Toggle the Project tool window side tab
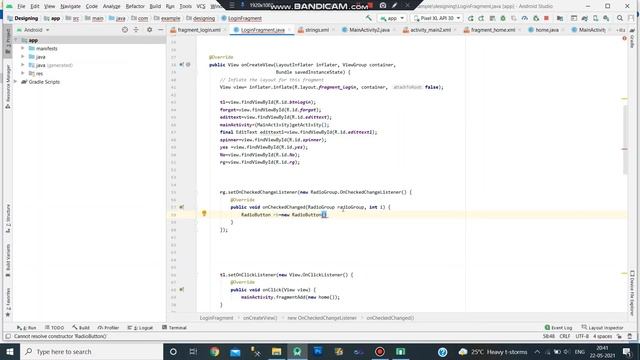Screen dimensions: 640x360 [8, 41]
